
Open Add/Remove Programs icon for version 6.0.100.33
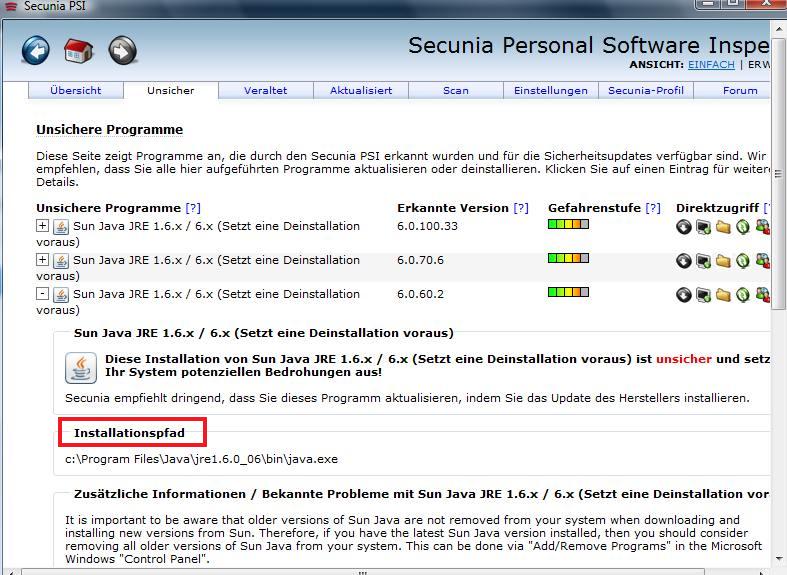(704, 227)
